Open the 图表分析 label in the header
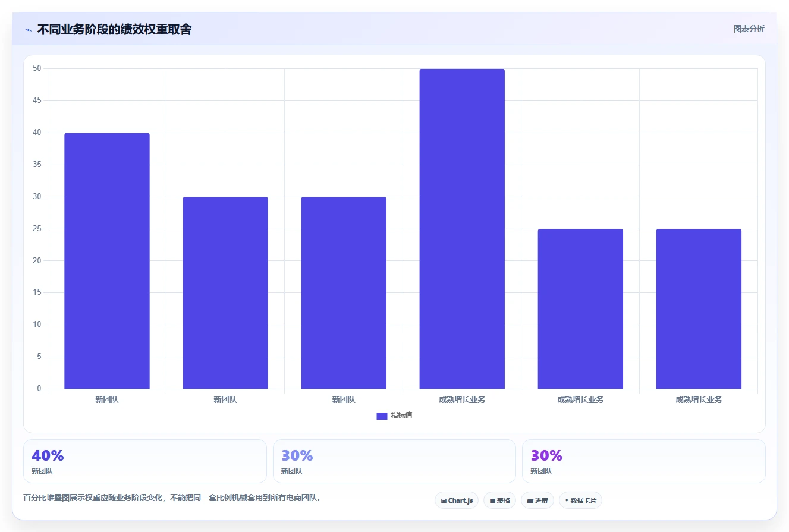The width and height of the screenshot is (789, 532). [x=749, y=29]
